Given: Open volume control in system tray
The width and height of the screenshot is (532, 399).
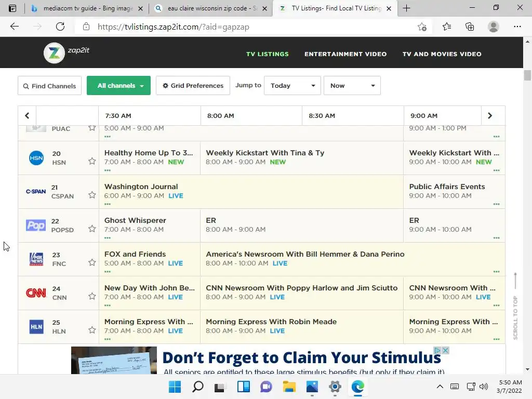Looking at the screenshot, I should pos(484,387).
